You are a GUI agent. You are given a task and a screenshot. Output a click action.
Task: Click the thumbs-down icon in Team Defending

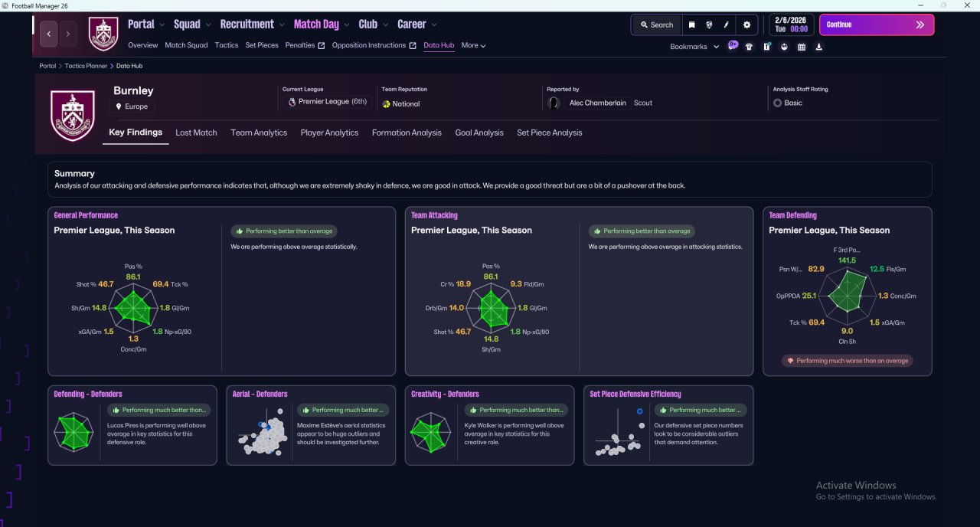pos(790,361)
